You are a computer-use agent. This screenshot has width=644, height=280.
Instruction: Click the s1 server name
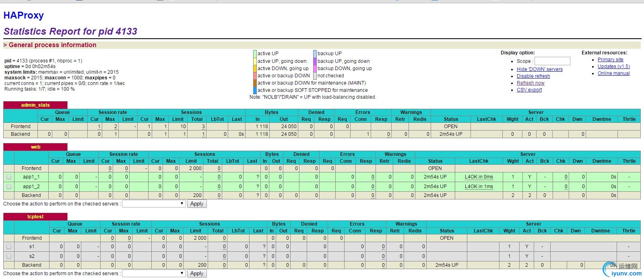click(32, 247)
